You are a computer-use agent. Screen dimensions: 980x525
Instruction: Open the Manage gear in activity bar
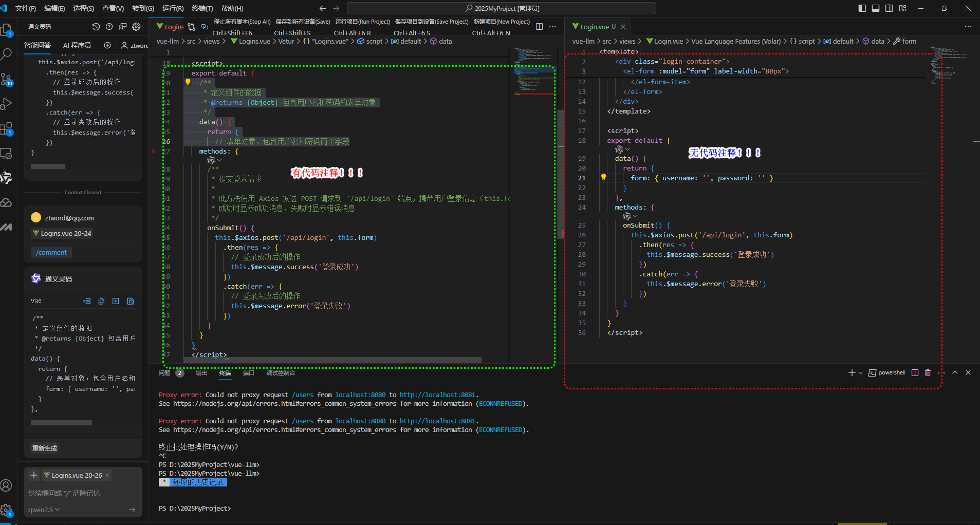pos(7,510)
